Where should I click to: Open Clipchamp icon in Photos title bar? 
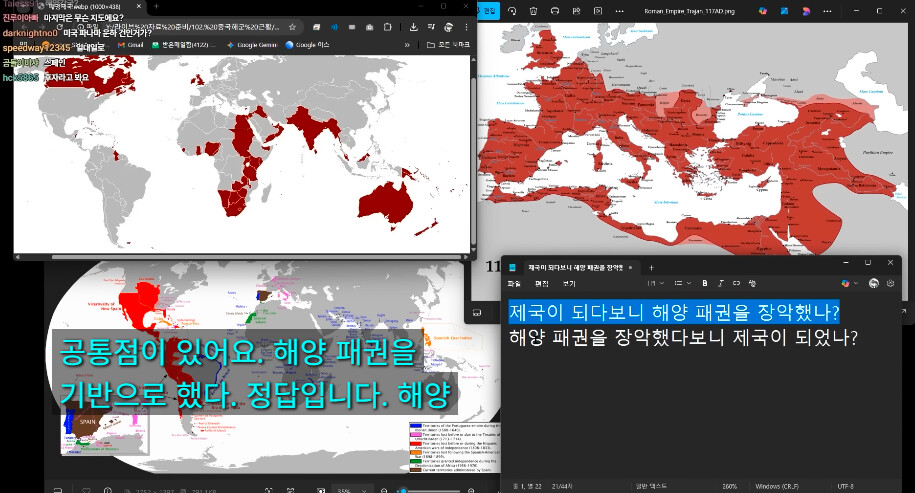pos(806,11)
